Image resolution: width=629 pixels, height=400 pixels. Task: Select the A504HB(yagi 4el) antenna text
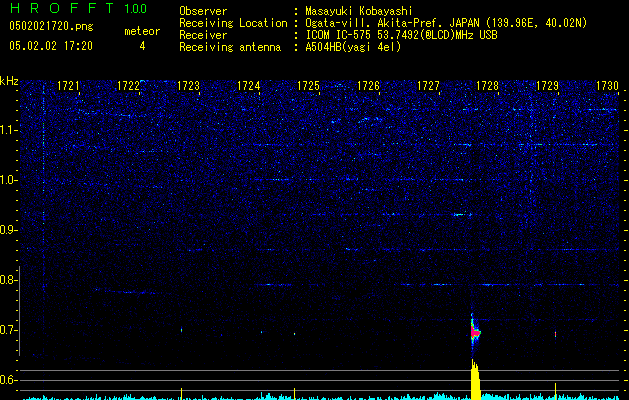[353, 47]
